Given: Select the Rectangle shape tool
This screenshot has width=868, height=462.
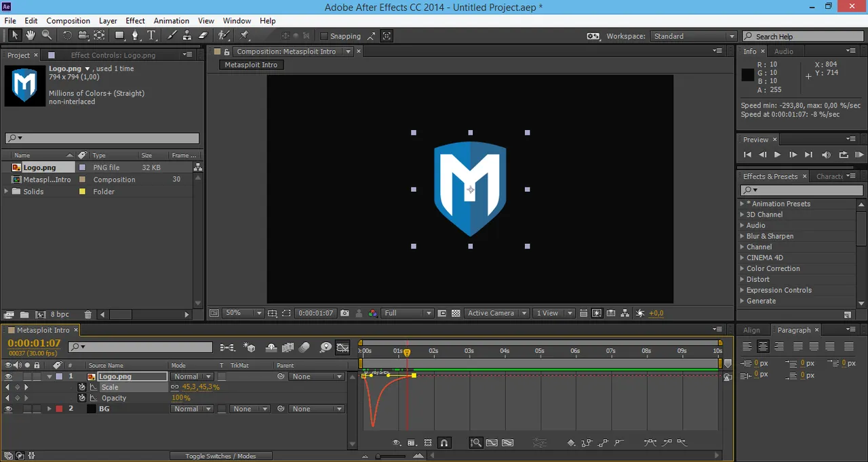Looking at the screenshot, I should (120, 35).
